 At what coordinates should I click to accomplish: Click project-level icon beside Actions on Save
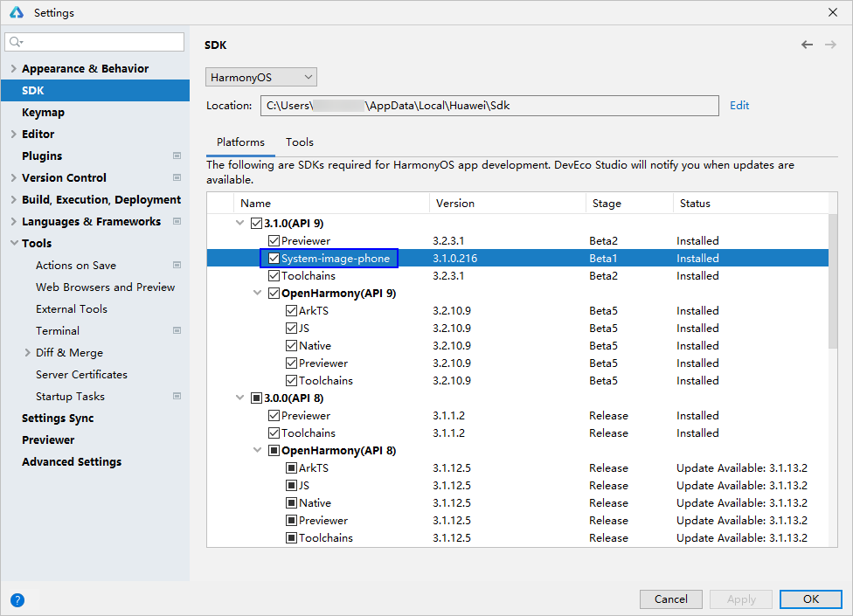pyautogui.click(x=177, y=266)
